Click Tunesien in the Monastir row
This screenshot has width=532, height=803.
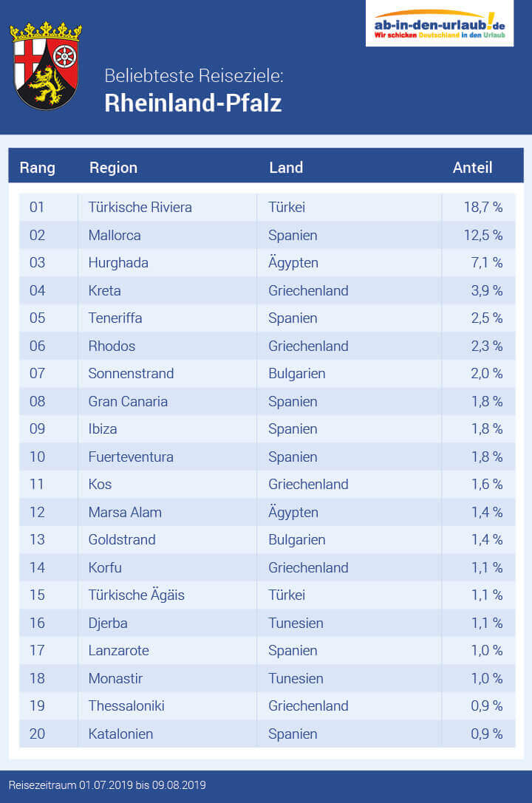(296, 678)
